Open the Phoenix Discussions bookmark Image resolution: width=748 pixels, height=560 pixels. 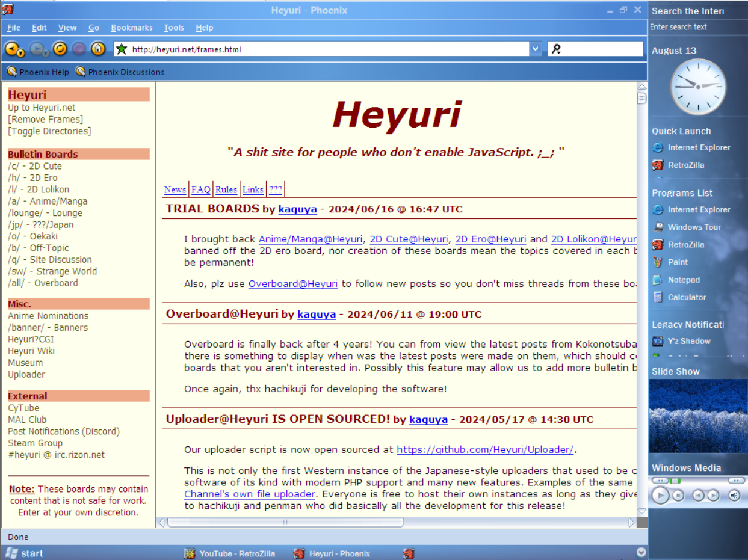tap(120, 72)
